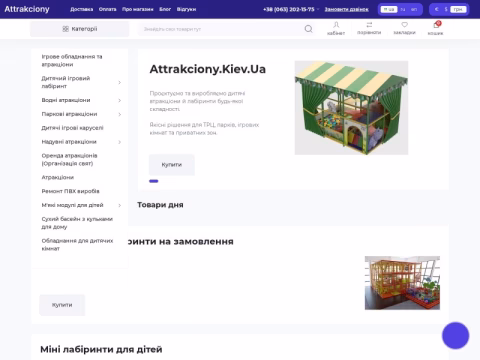Switch language to ua
Image resolution: width=480 pixels, height=360 pixels.
(x=389, y=9)
